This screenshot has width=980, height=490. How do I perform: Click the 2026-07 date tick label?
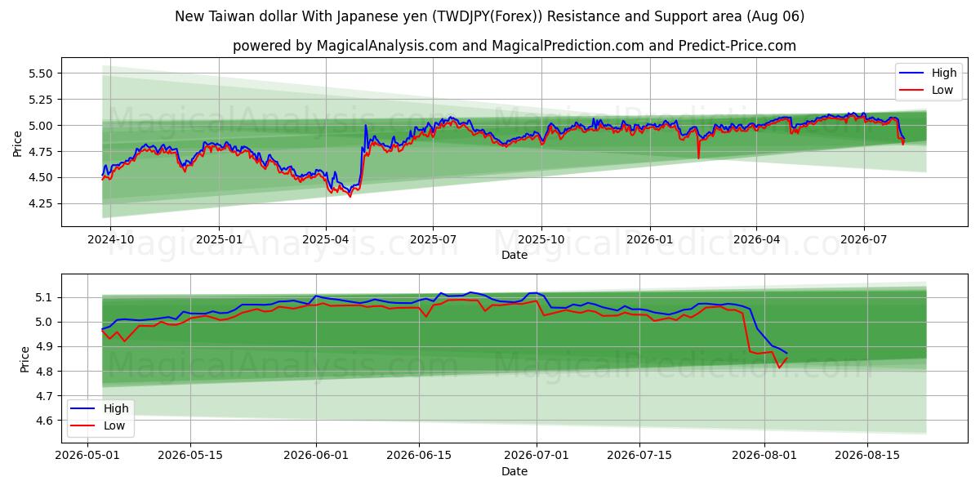point(863,239)
